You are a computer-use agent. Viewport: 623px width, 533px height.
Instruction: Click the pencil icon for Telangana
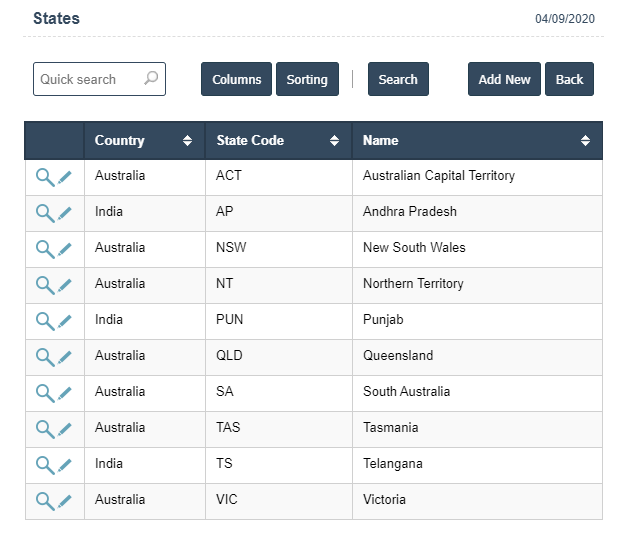pos(65,465)
